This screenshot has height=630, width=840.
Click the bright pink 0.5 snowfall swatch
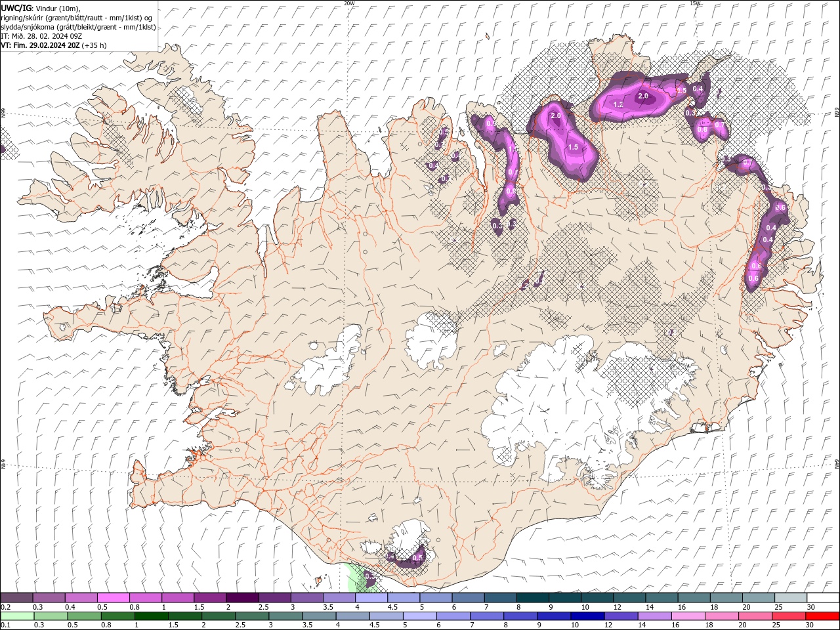click(113, 597)
